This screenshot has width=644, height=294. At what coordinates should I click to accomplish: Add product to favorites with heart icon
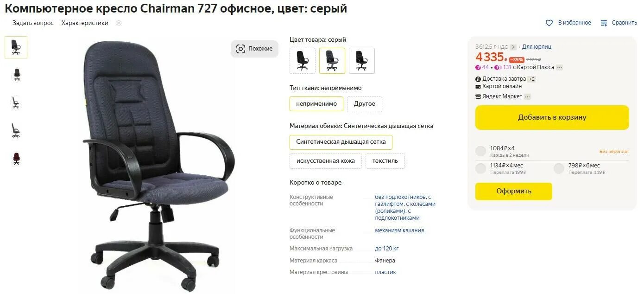click(549, 23)
